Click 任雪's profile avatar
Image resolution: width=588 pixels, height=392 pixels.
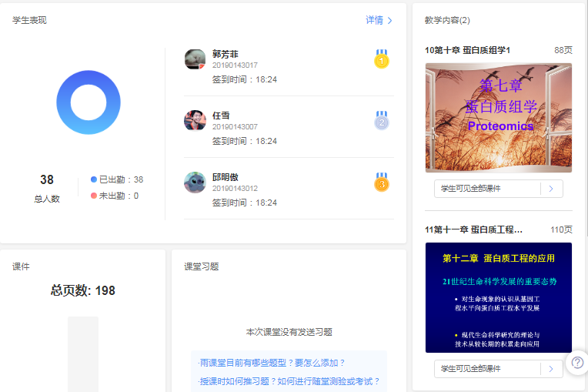[x=195, y=120]
